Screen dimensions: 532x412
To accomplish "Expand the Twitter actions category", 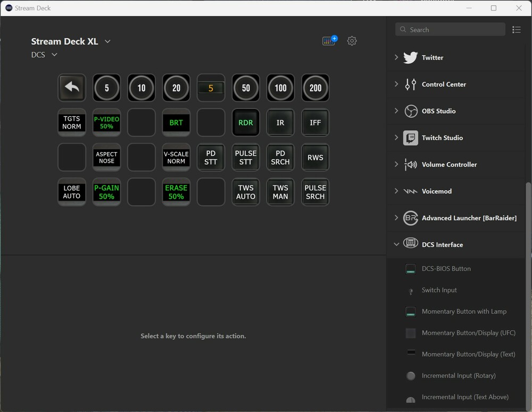I will pos(456,57).
